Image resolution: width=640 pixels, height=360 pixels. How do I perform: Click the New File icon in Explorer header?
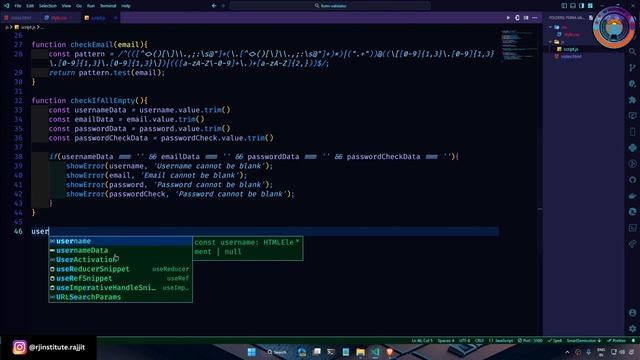point(591,18)
